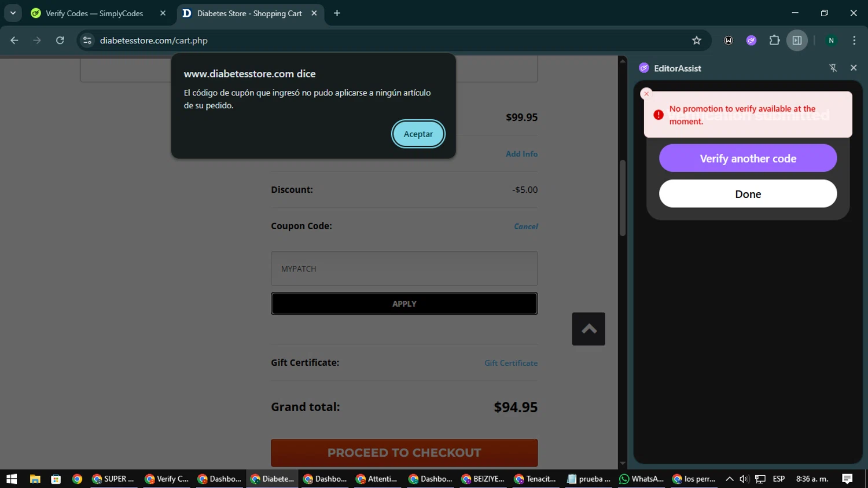
Task: Go back to previous page
Action: pyautogui.click(x=14, y=41)
